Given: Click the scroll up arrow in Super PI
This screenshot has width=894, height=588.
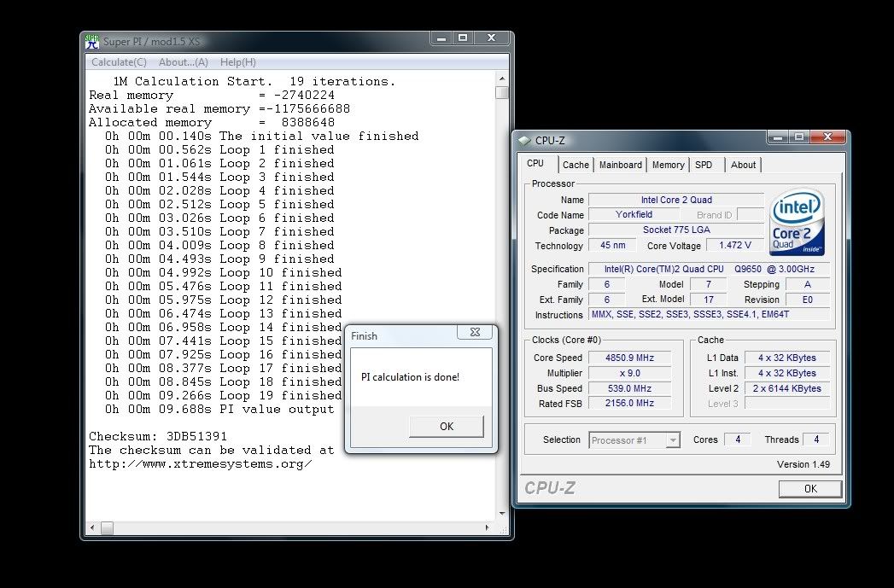Looking at the screenshot, I should tap(502, 79).
